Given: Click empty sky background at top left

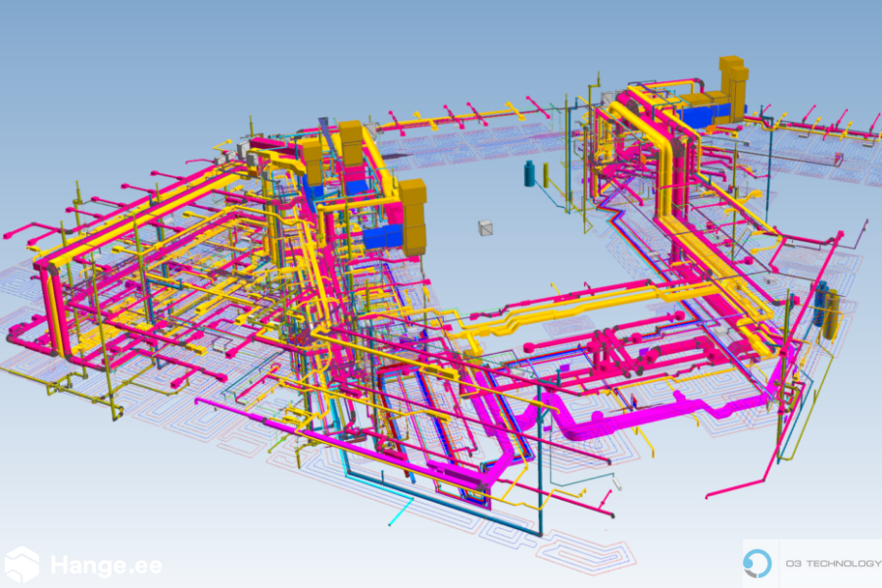Looking at the screenshot, I should click(98, 59).
